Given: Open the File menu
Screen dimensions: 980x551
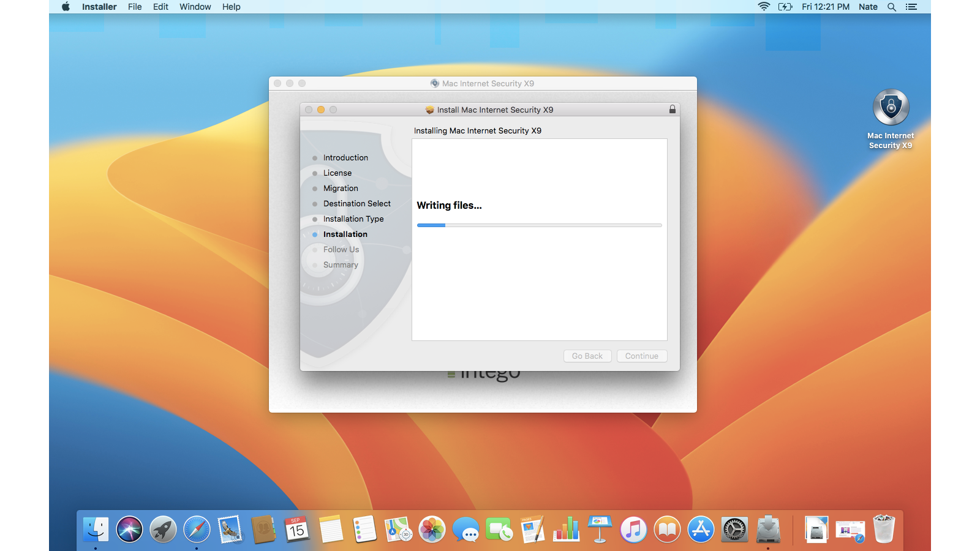Looking at the screenshot, I should point(135,7).
